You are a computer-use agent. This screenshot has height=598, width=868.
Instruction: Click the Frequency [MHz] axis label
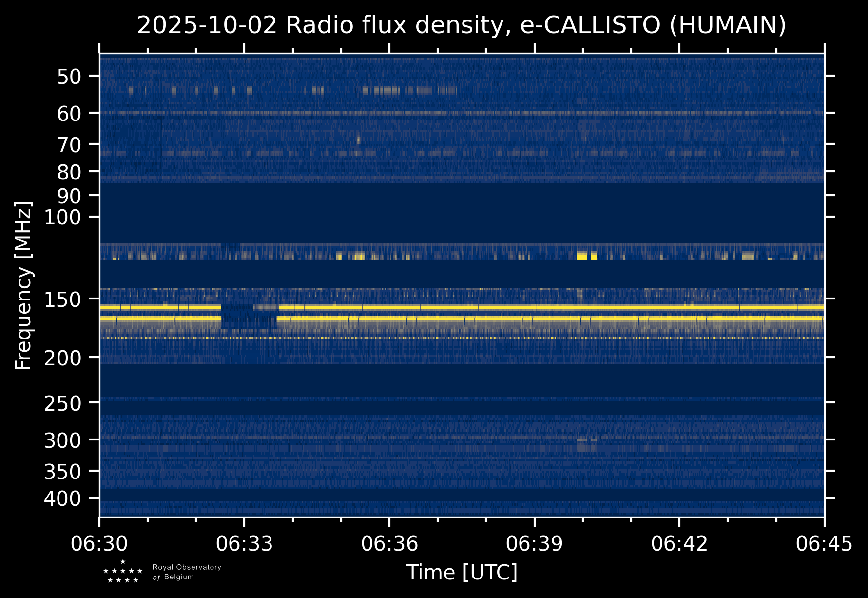tap(23, 285)
